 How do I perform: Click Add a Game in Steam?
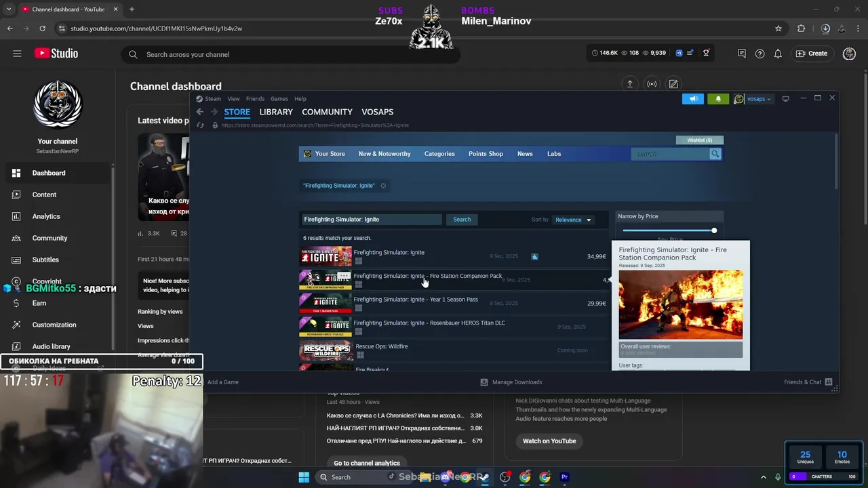point(222,382)
